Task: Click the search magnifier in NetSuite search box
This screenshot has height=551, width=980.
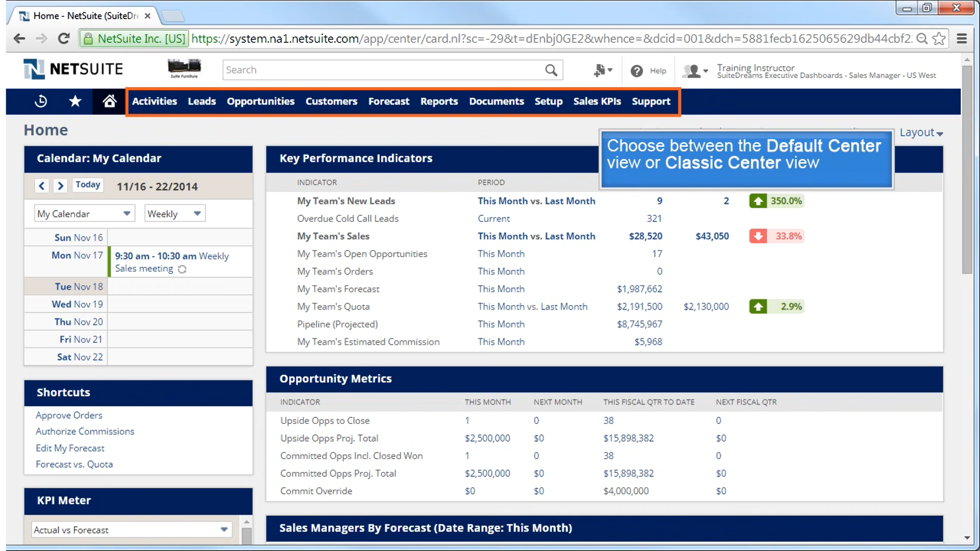Action: 551,70
